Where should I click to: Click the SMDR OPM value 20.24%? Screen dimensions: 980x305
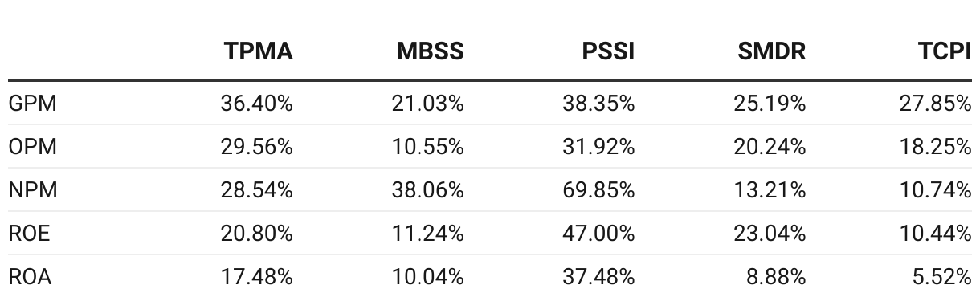(x=770, y=147)
